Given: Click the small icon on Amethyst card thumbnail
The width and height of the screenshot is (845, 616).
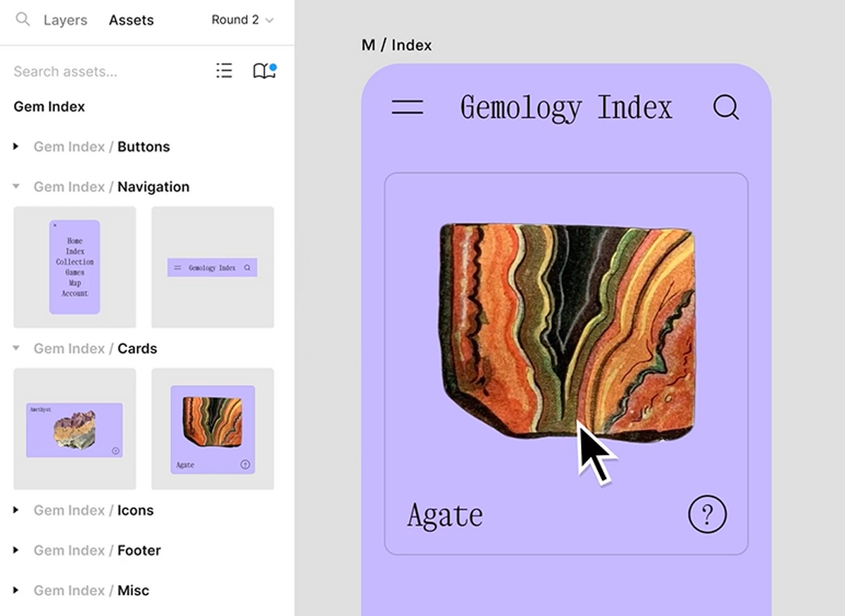Looking at the screenshot, I should 115,451.
